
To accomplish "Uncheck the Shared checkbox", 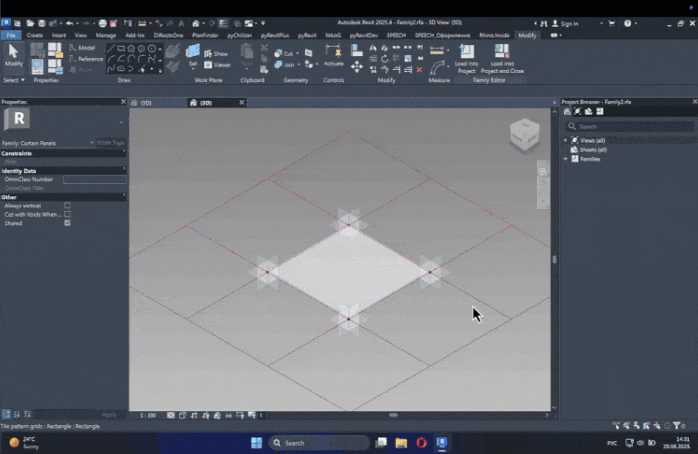I will 67,223.
